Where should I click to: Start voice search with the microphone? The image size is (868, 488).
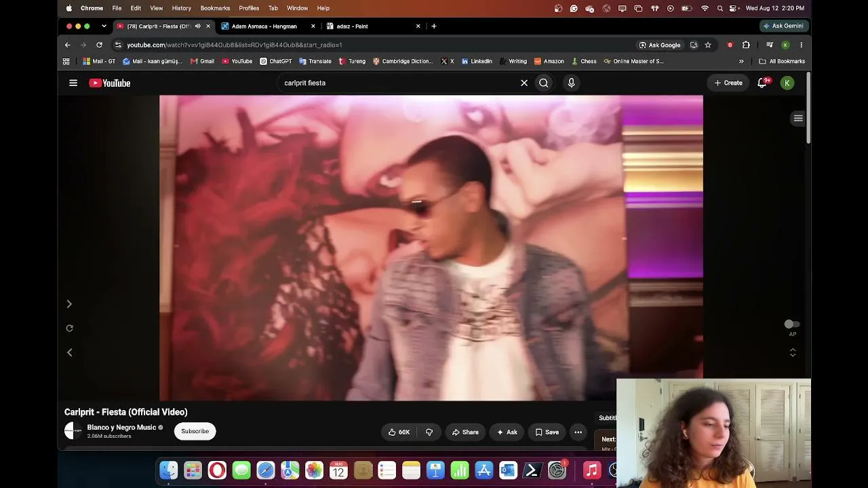[572, 83]
